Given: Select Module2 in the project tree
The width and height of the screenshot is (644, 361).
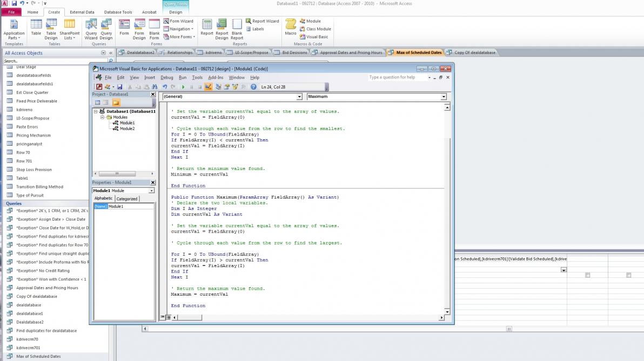Looking at the screenshot, I should pyautogui.click(x=127, y=128).
